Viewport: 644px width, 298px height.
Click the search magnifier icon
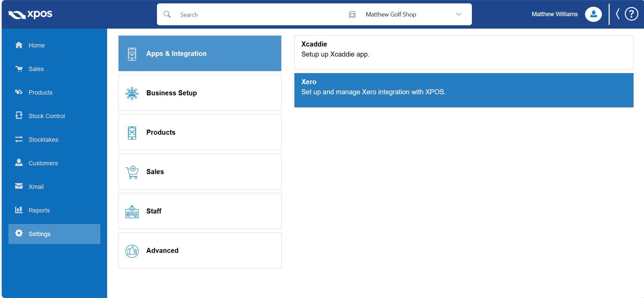click(x=167, y=14)
